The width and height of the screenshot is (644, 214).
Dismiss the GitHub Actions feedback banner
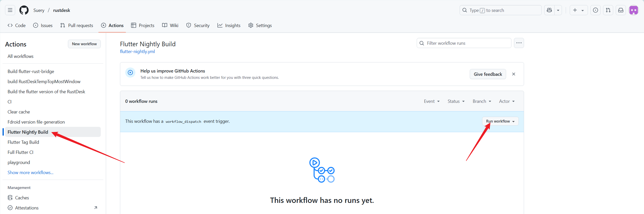tap(514, 74)
